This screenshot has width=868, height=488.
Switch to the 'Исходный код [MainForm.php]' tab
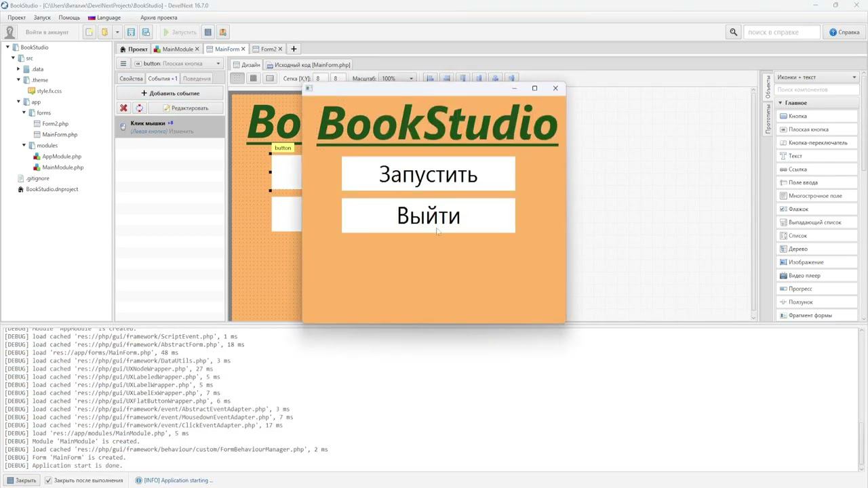point(309,65)
